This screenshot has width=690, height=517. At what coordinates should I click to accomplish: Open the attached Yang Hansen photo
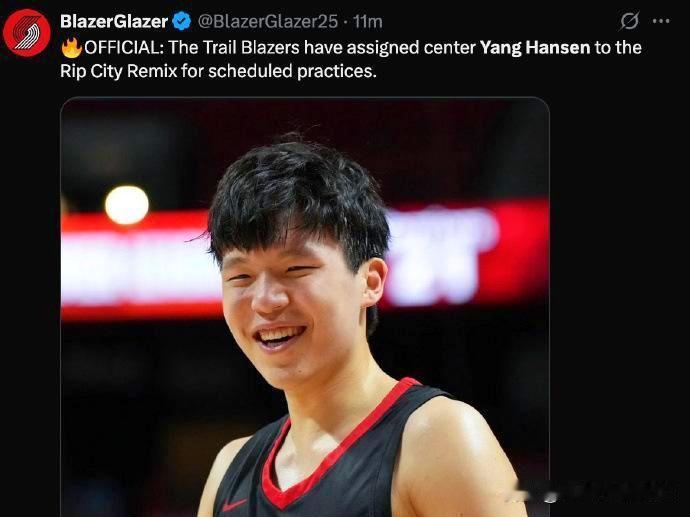(x=305, y=307)
